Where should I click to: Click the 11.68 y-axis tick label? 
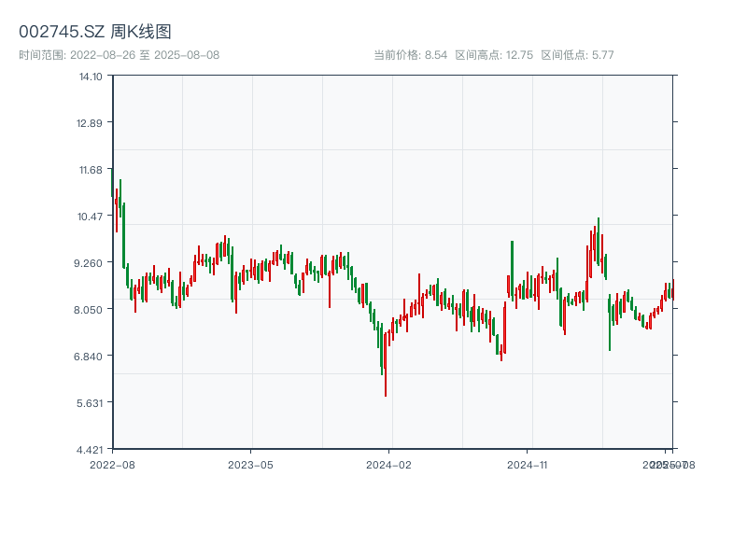pos(91,170)
